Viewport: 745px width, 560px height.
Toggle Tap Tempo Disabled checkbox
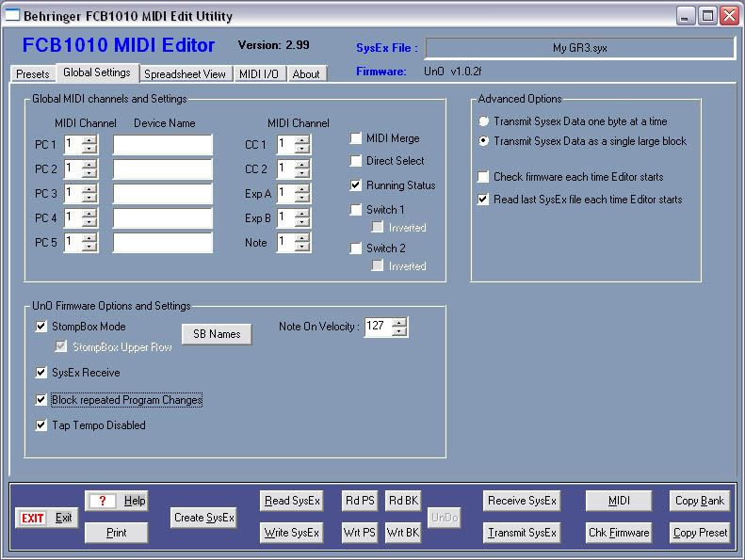point(41,425)
